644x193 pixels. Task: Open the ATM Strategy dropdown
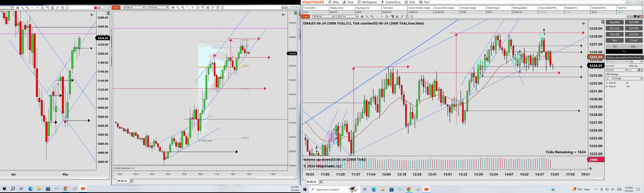(x=624, y=78)
